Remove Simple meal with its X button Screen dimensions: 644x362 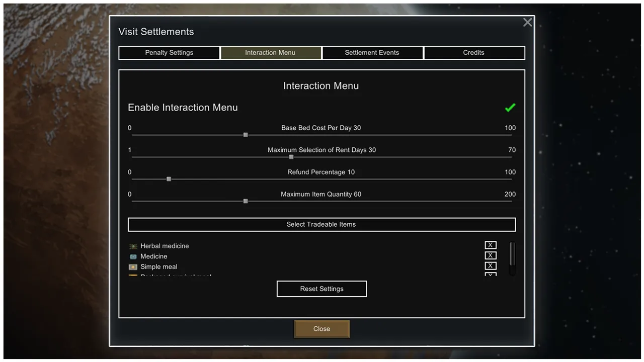click(x=491, y=266)
